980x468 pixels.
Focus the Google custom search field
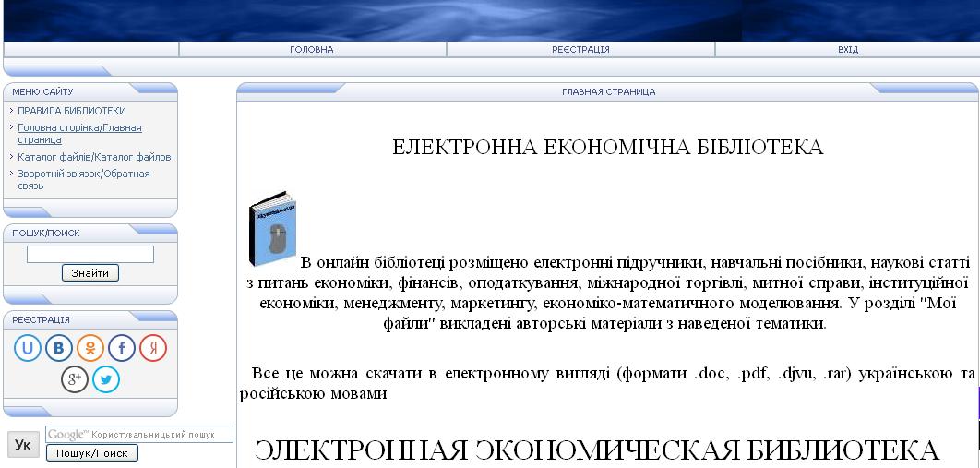click(x=139, y=434)
